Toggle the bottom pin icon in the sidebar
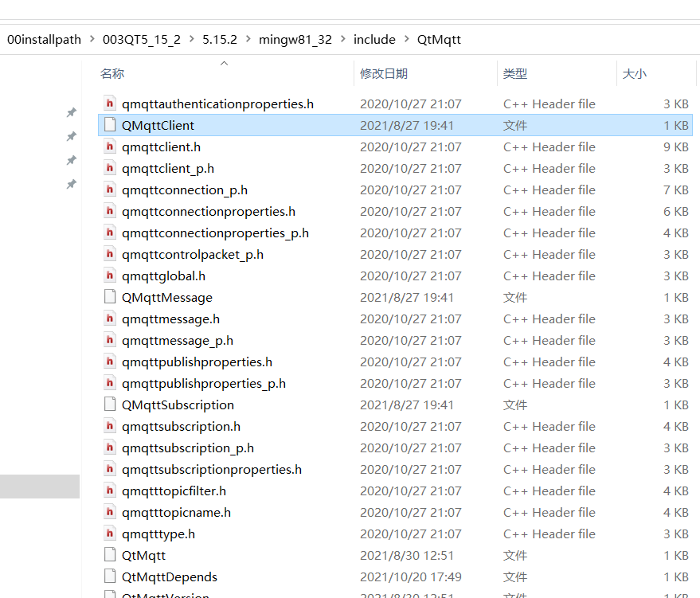Image resolution: width=700 pixels, height=598 pixels. pyautogui.click(x=71, y=184)
